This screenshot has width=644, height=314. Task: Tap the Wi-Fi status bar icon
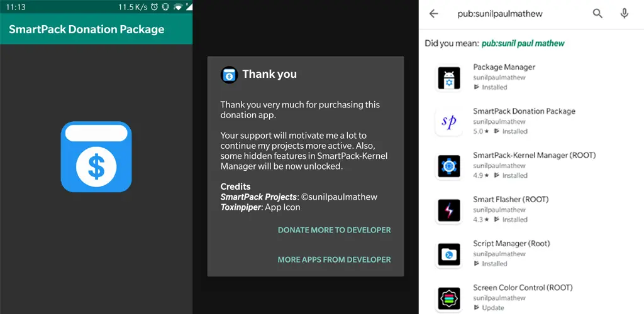click(178, 6)
